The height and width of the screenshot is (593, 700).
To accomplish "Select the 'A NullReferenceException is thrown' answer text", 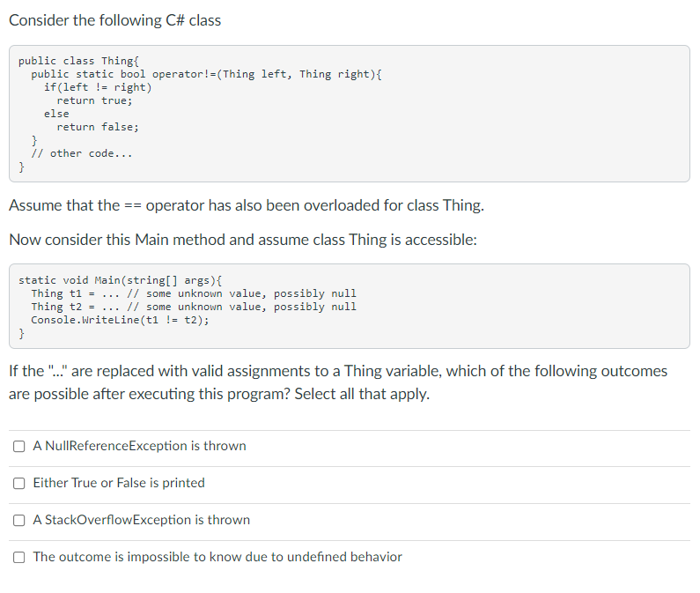I will pos(139,446).
